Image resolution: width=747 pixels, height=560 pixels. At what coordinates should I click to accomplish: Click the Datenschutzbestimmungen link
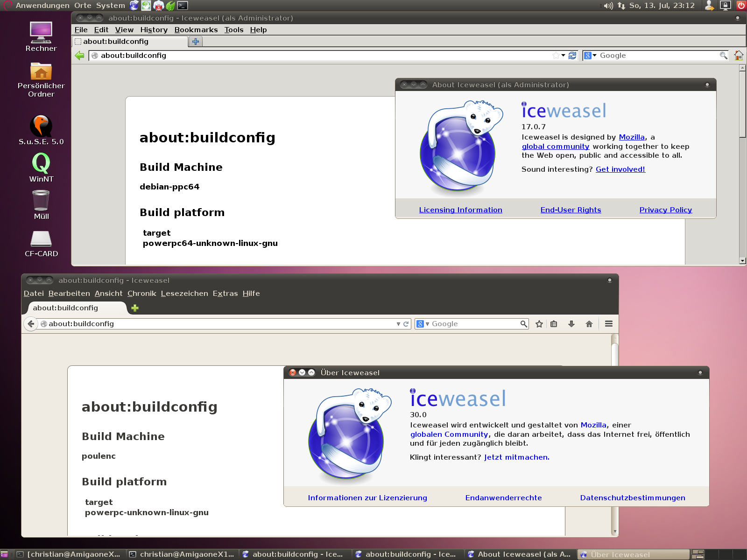coord(632,498)
